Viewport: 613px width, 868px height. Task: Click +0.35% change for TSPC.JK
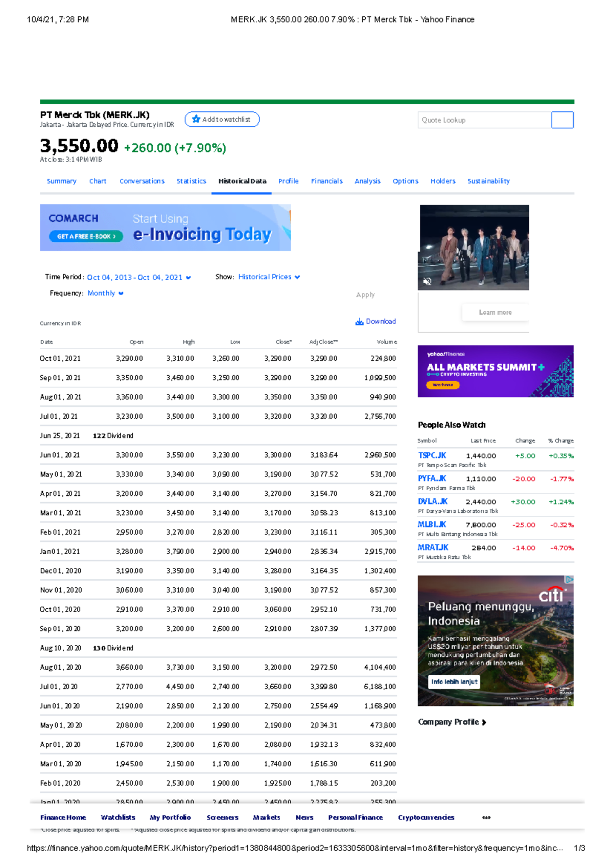tap(561, 455)
